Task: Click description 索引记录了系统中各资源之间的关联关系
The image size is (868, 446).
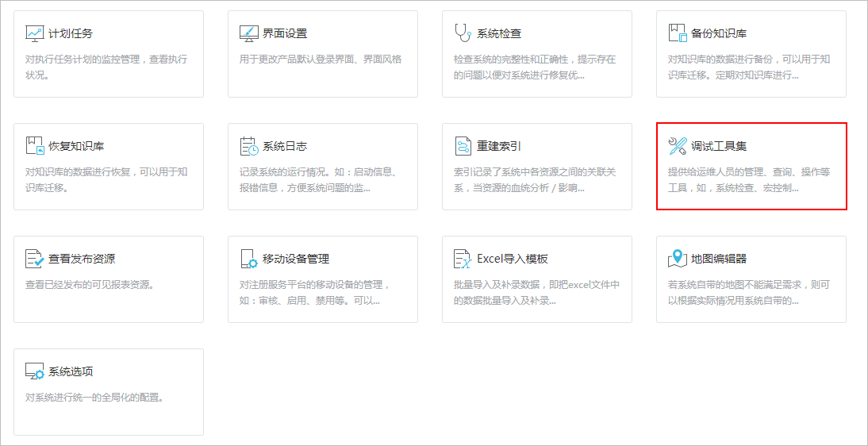Action: coord(535,179)
